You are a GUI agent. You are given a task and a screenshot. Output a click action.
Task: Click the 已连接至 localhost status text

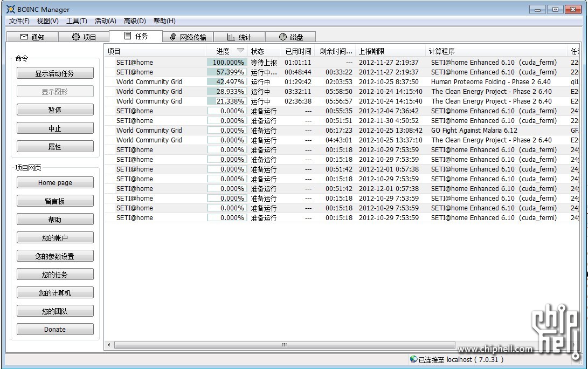point(461,360)
